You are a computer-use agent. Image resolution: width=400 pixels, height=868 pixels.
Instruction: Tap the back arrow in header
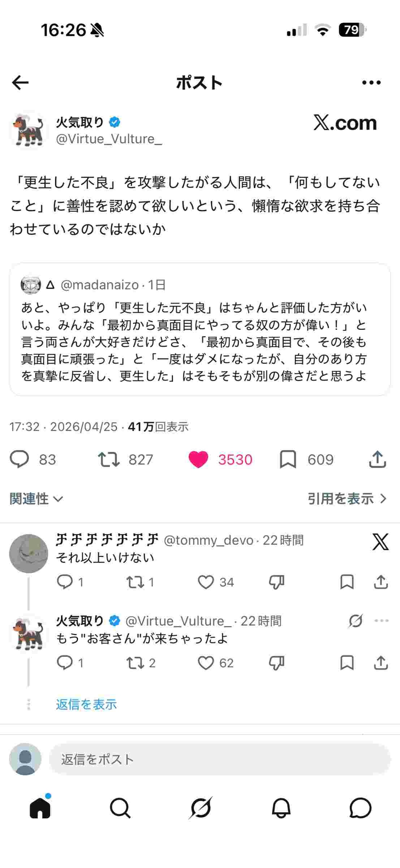point(20,83)
